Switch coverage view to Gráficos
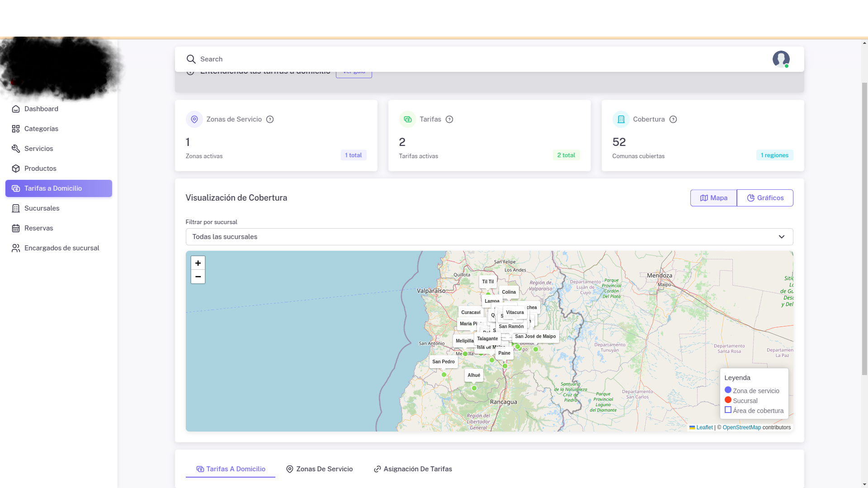Image resolution: width=868 pixels, height=488 pixels. [x=764, y=198]
